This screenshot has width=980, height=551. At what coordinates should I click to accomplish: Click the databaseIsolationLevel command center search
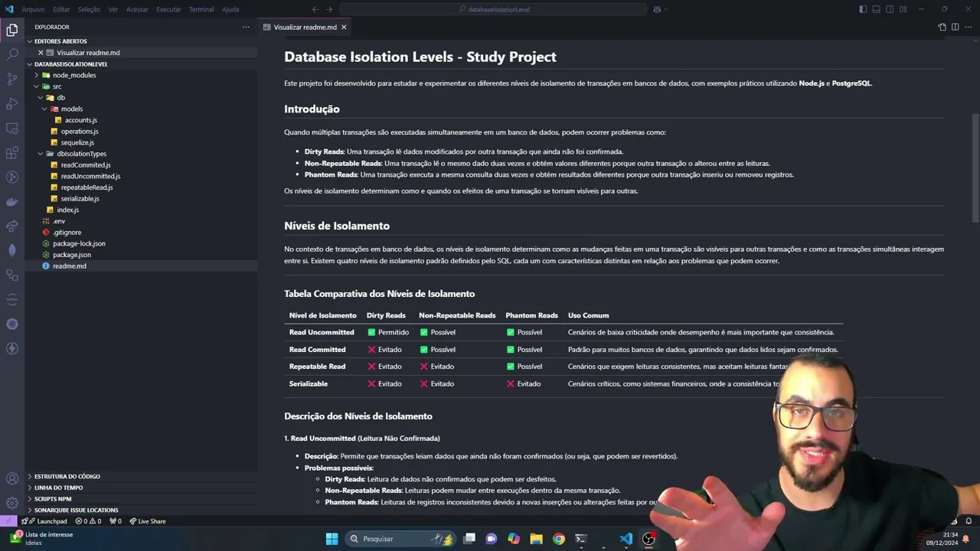[x=493, y=9]
